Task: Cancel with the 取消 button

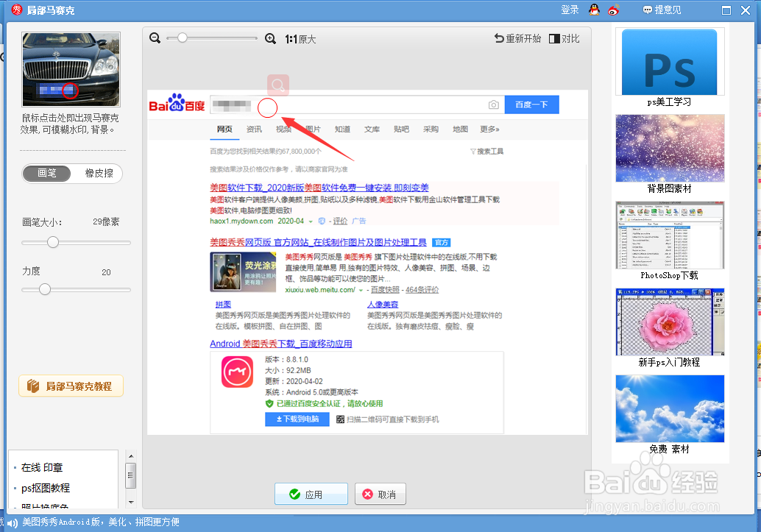Action: click(380, 494)
